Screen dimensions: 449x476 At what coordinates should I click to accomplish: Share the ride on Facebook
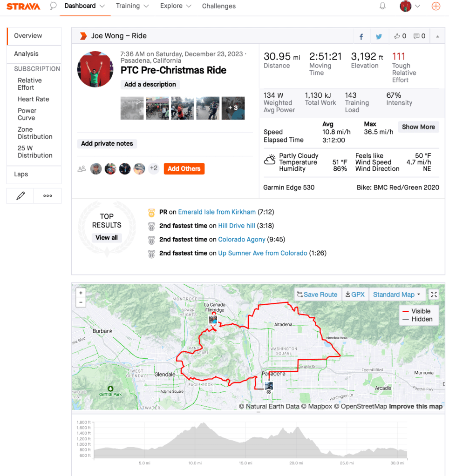point(361,36)
